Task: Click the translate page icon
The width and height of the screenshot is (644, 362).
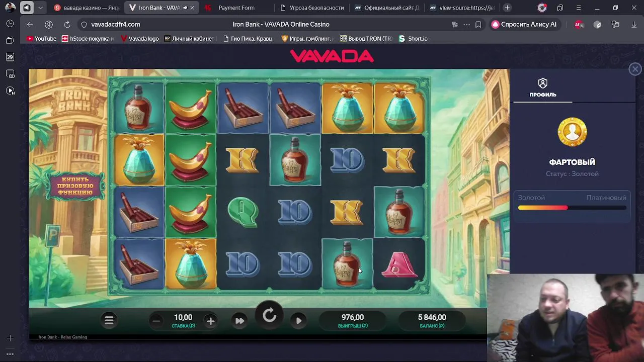Action: (455, 24)
